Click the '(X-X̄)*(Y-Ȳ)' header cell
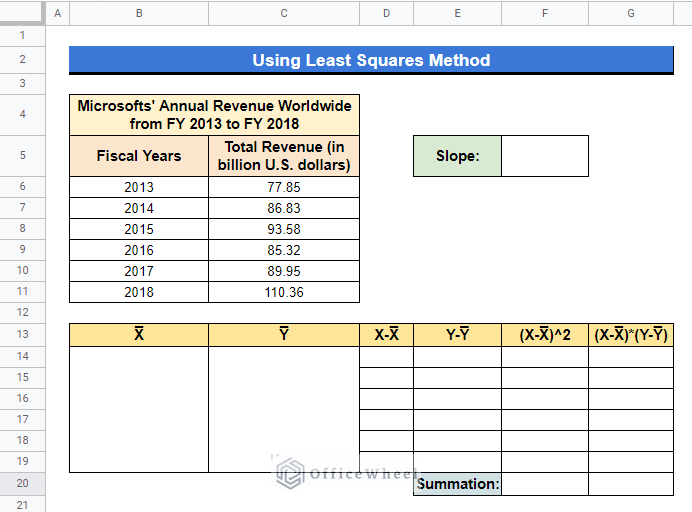The image size is (692, 512). (631, 335)
